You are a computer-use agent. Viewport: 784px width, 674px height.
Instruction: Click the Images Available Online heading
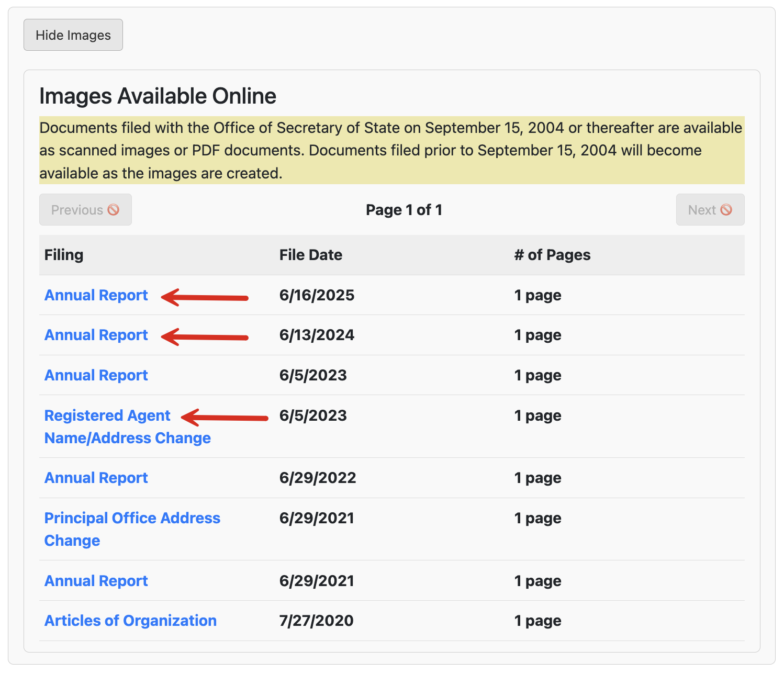pyautogui.click(x=158, y=96)
